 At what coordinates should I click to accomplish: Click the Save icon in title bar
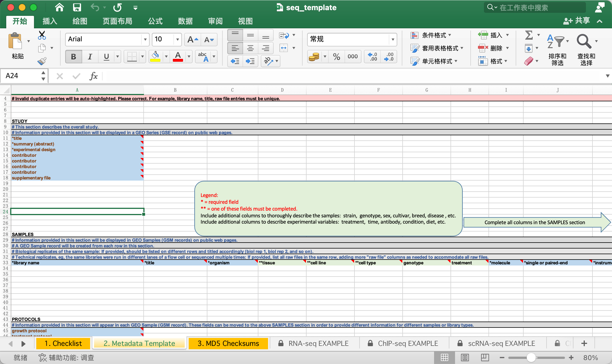[x=77, y=7]
